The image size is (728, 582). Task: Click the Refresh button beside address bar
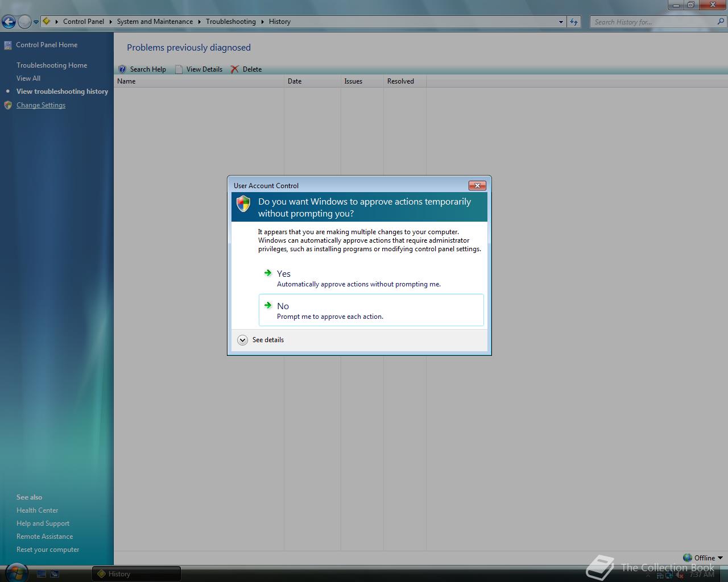point(574,22)
